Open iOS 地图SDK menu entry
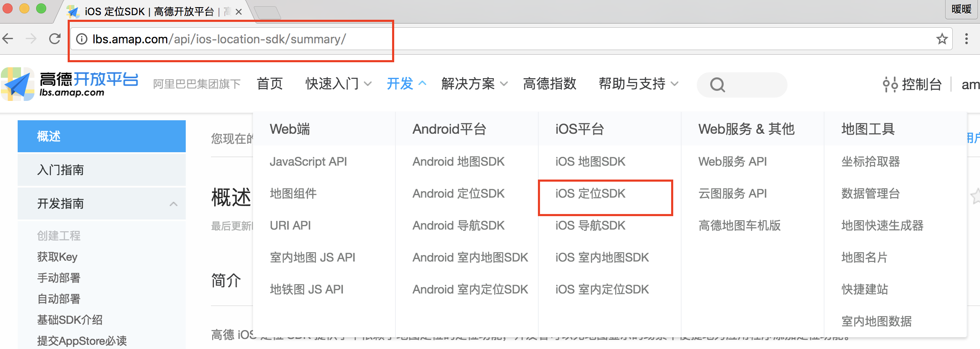 point(590,161)
